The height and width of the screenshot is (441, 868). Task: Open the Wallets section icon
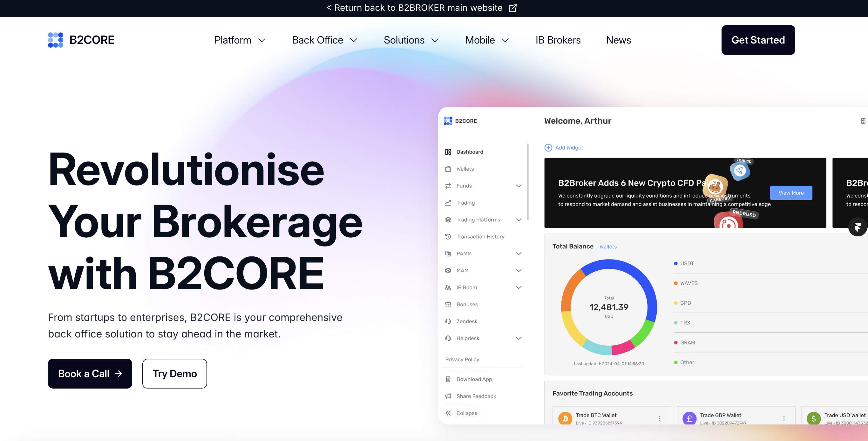click(448, 169)
